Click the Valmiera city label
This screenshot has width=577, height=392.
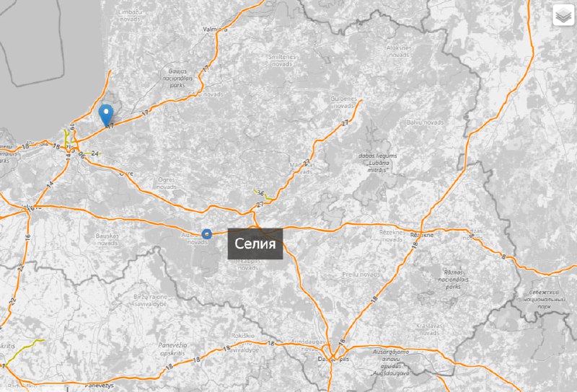pyautogui.click(x=215, y=29)
